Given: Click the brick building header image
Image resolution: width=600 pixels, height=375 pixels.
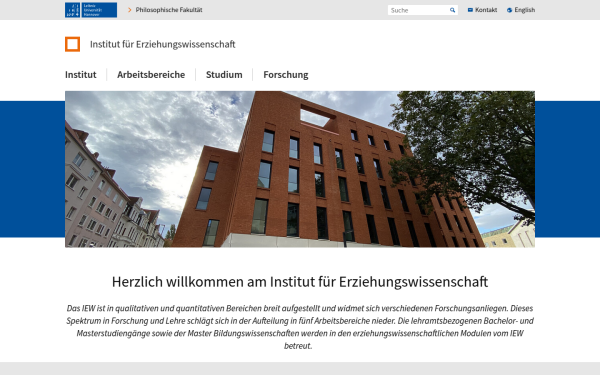Looking at the screenshot, I should 300,169.
